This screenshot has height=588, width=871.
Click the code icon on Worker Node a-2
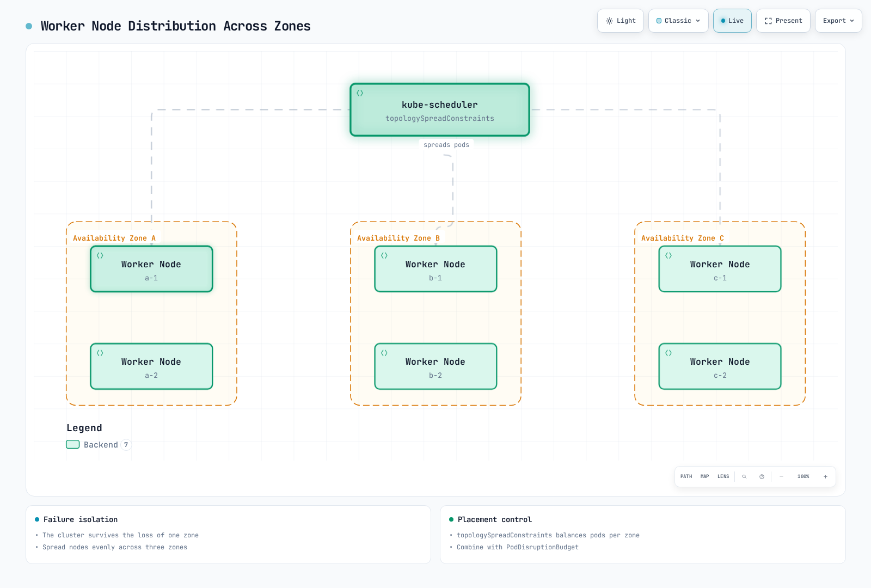tap(100, 353)
